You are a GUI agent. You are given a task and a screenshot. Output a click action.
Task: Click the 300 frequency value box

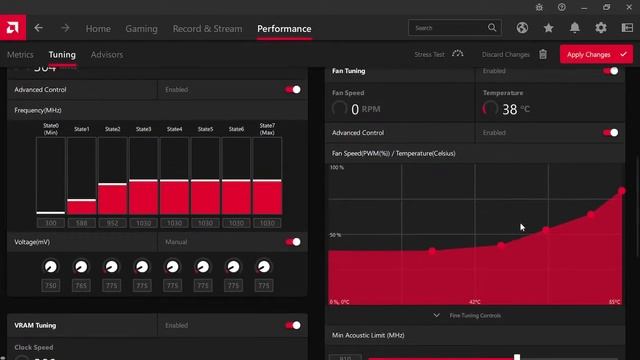51,223
